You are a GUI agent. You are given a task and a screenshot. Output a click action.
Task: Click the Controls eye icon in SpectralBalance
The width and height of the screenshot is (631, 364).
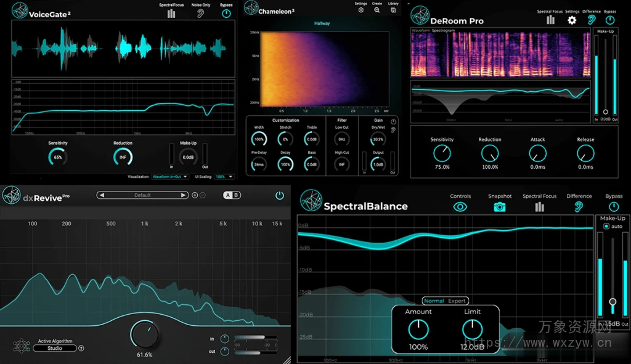pyautogui.click(x=460, y=207)
